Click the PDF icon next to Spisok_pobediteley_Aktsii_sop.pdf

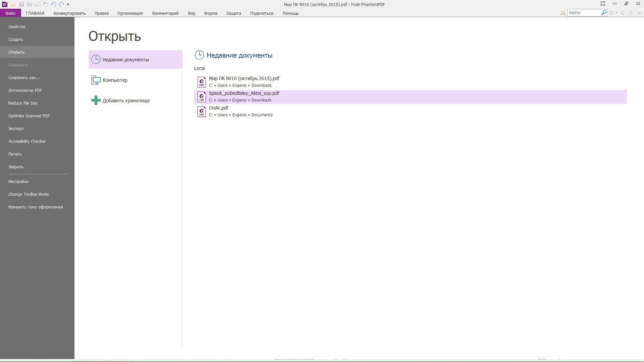pos(202,97)
